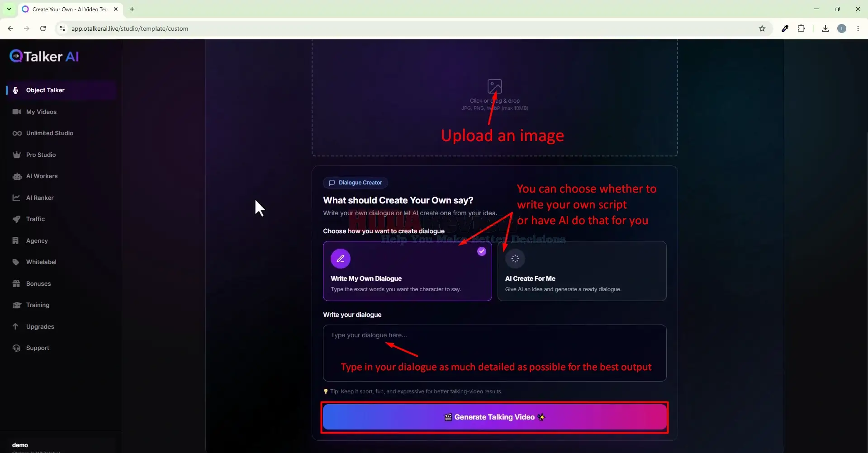The width and height of the screenshot is (868, 453).
Task: Click the Dialogue Creator badge
Action: pyautogui.click(x=355, y=183)
